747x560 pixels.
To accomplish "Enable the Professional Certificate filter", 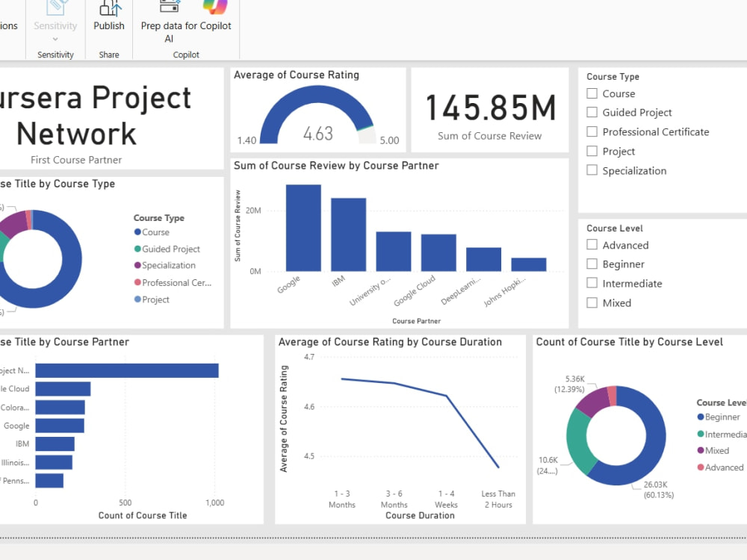I will (590, 131).
